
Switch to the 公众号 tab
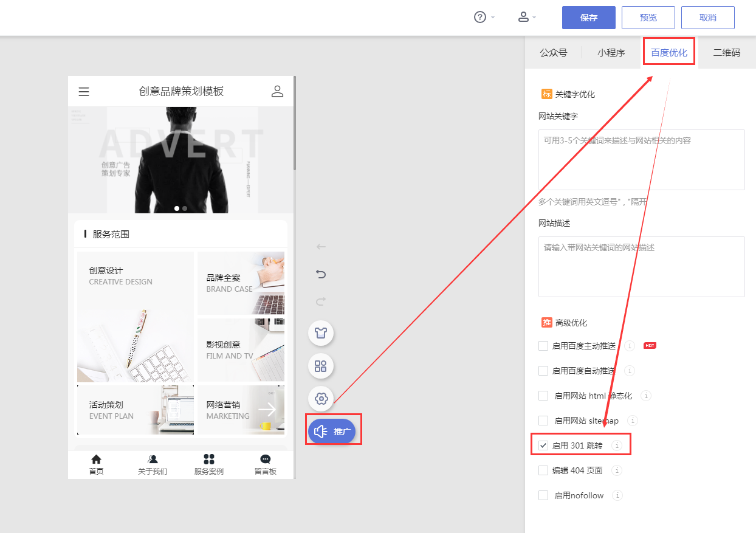coord(554,53)
